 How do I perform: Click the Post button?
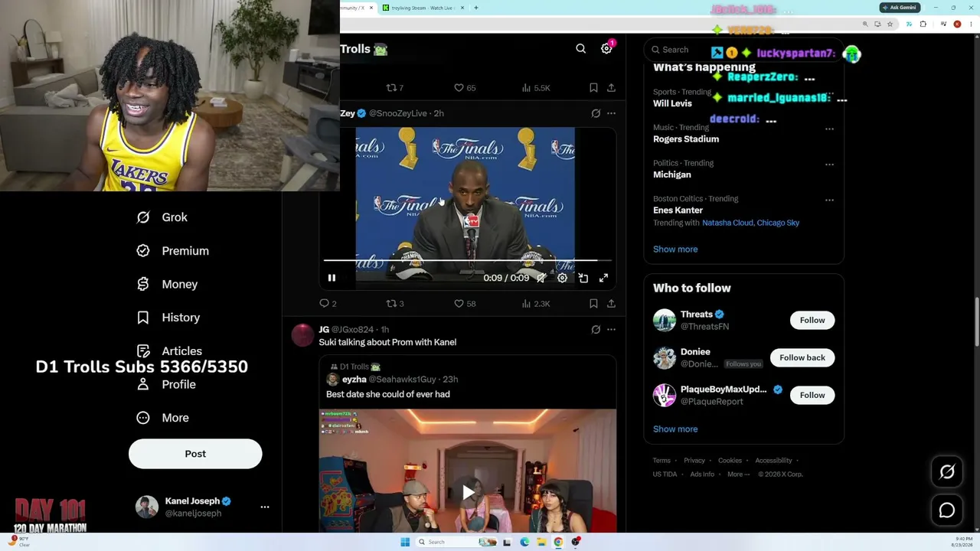(x=195, y=454)
